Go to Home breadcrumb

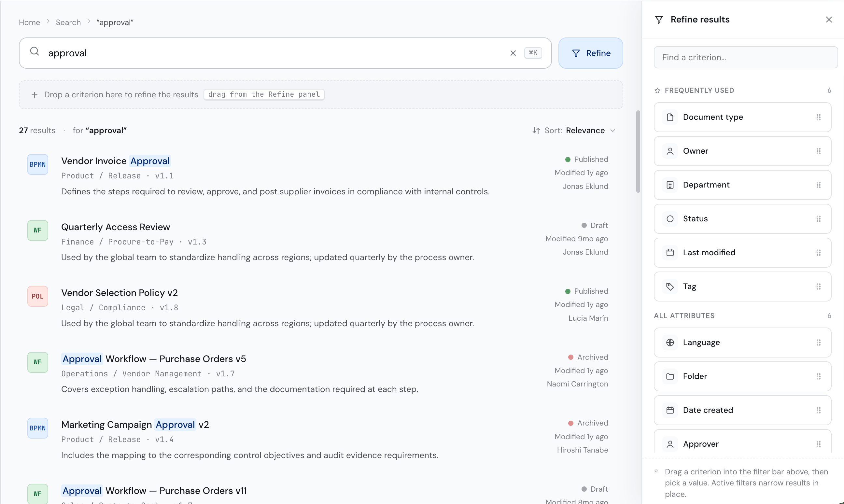[30, 22]
